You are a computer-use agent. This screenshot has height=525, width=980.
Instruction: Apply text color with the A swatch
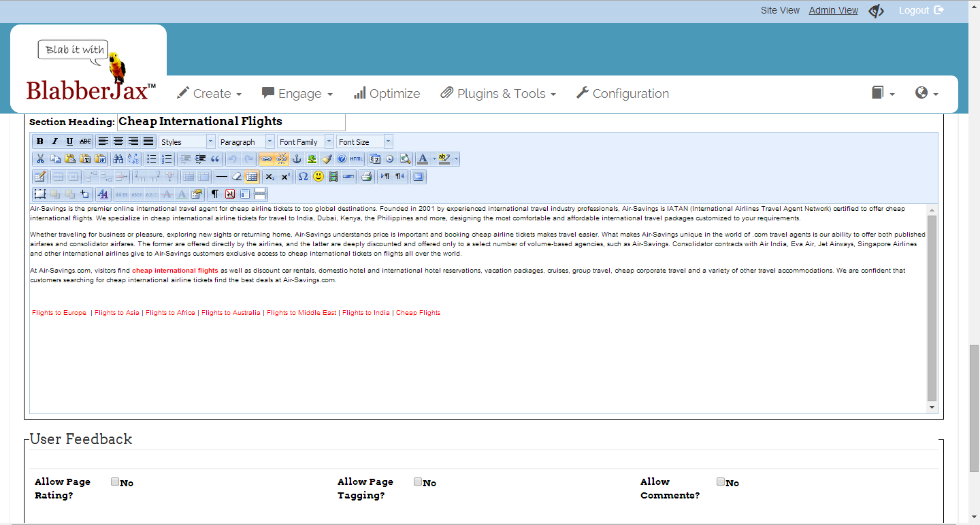tap(423, 159)
